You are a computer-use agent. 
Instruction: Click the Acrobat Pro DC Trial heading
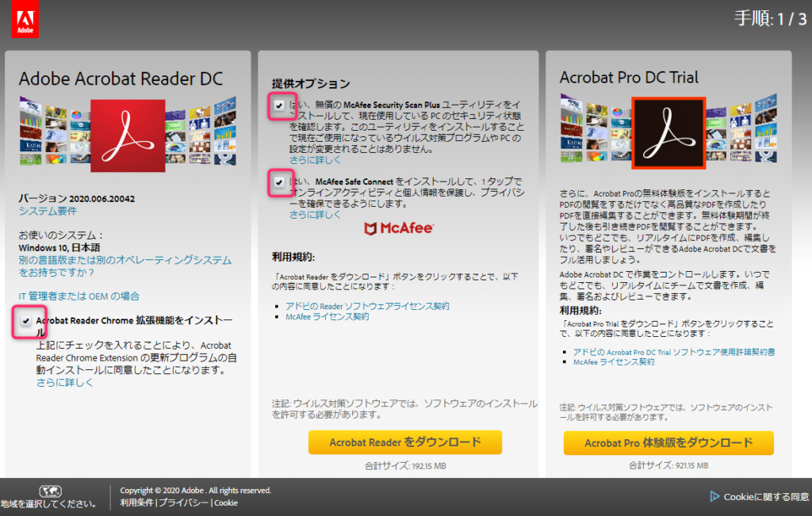click(629, 77)
